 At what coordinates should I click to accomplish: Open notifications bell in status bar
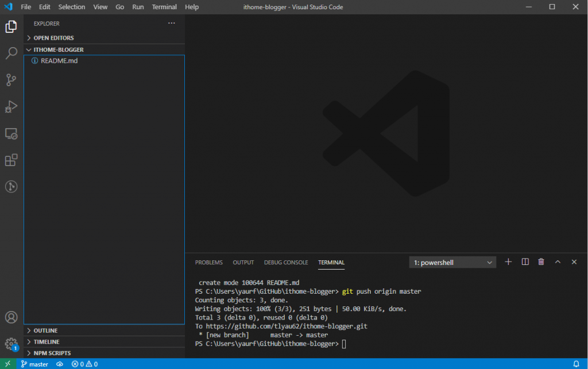[577, 364]
